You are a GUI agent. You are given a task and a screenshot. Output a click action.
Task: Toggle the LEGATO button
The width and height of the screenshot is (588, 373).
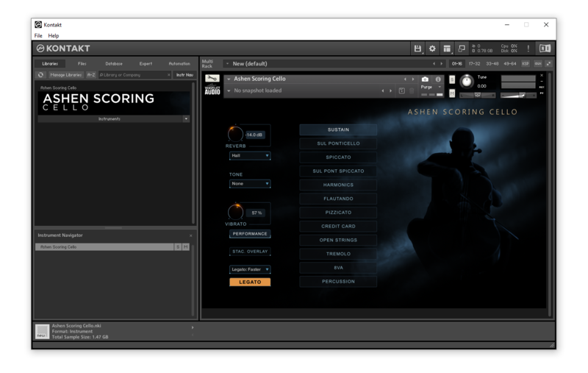[x=250, y=282]
